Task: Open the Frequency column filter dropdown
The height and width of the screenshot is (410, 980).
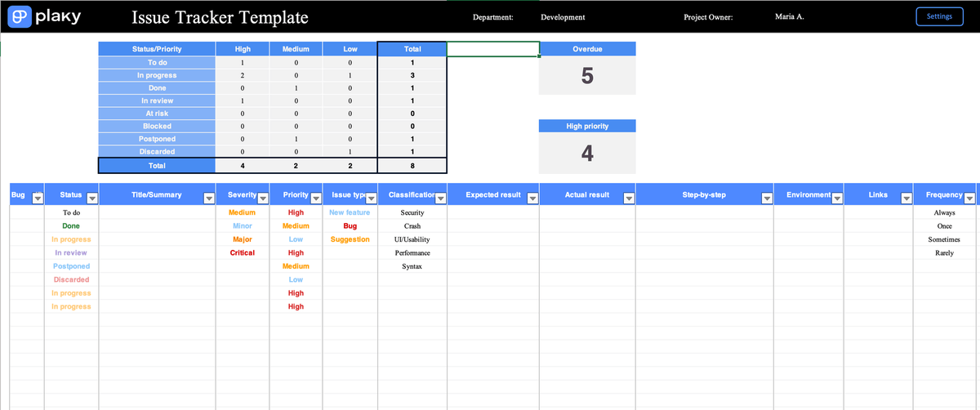Action: coord(969,198)
